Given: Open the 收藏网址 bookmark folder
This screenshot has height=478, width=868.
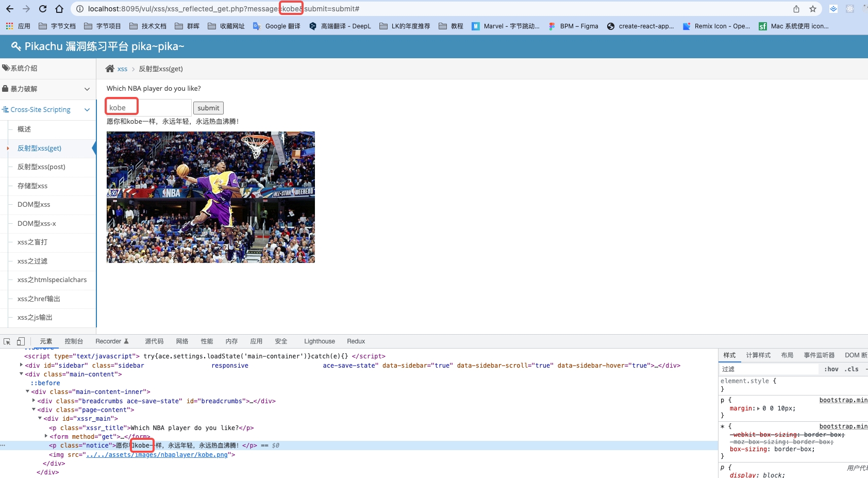Looking at the screenshot, I should 226,26.
